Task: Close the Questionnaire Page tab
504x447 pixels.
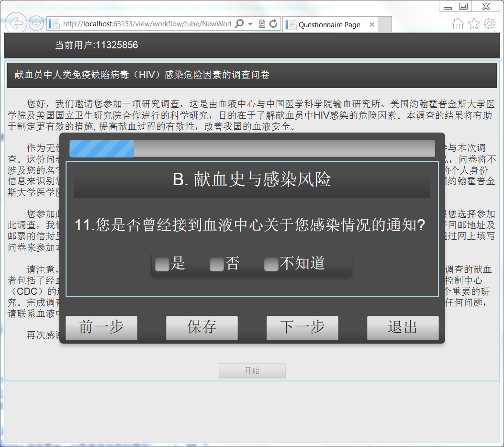Action: click(x=372, y=24)
